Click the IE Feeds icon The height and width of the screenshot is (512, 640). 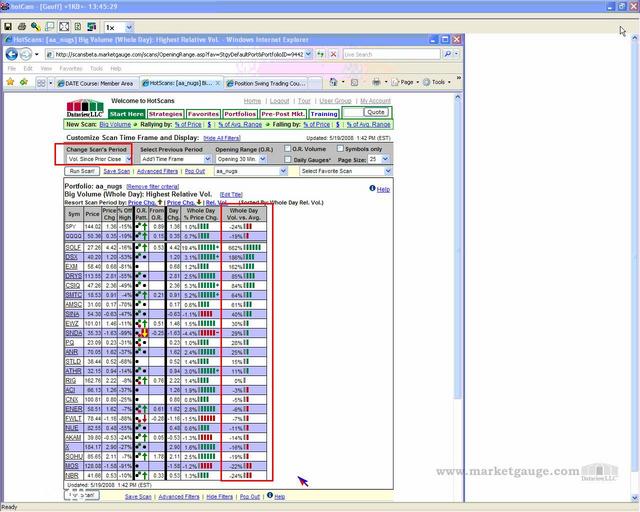354,82
